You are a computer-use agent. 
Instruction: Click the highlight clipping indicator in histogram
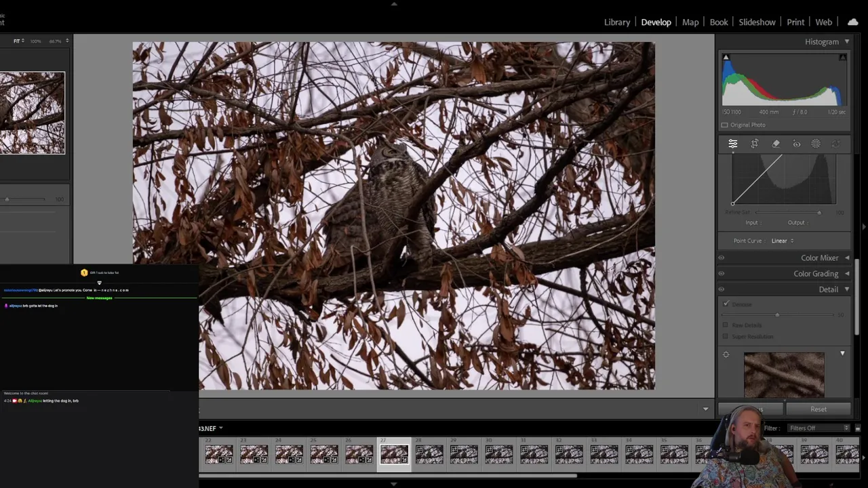click(842, 58)
